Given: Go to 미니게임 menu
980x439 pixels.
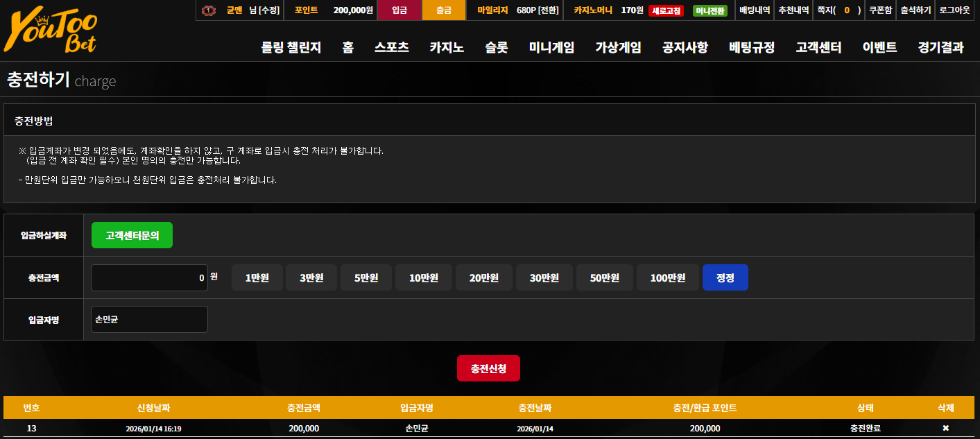Looking at the screenshot, I should (x=551, y=47).
